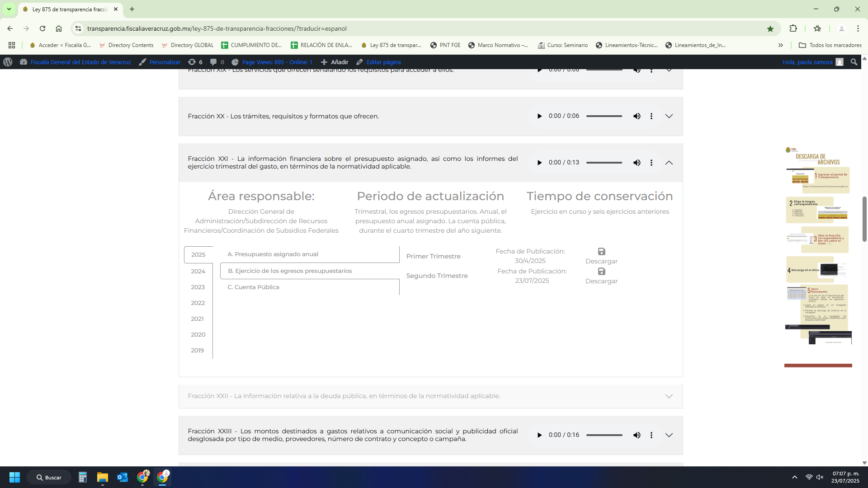
Task: Mute the Fracción XX audio
Action: (x=637, y=116)
